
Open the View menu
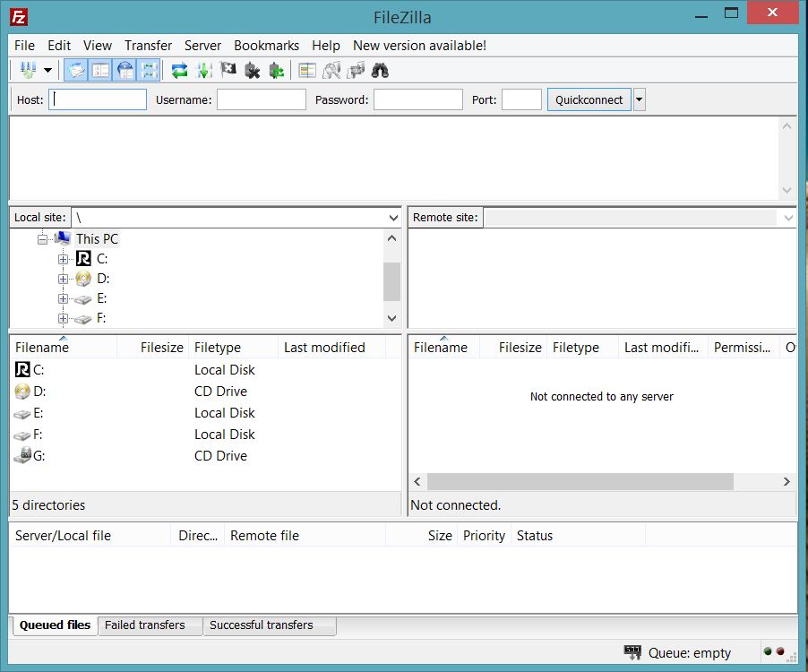point(98,46)
